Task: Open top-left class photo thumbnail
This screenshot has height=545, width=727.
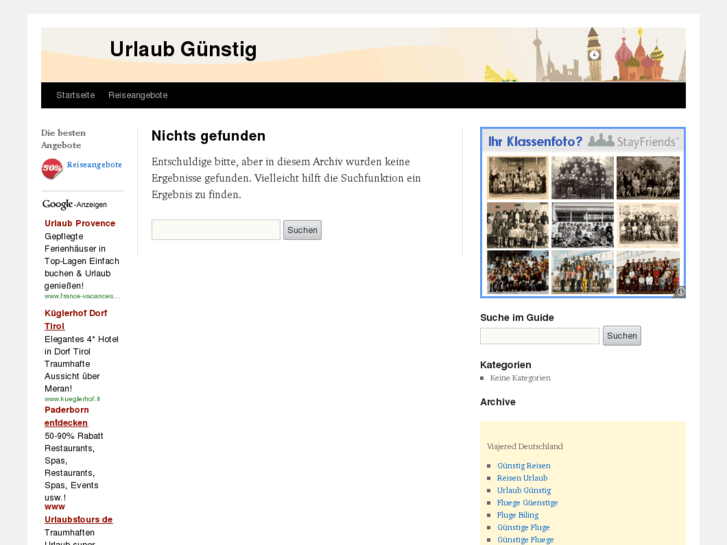Action: click(517, 177)
